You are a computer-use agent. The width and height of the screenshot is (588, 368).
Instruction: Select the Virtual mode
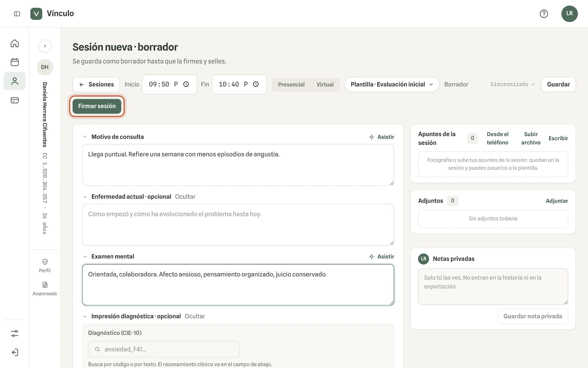point(325,85)
